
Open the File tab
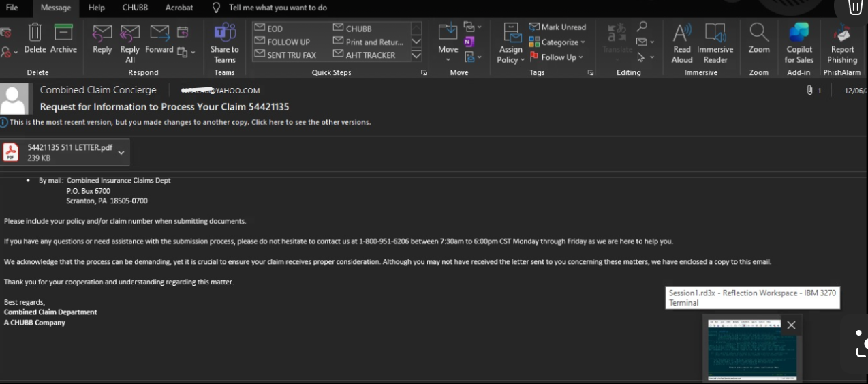point(12,8)
